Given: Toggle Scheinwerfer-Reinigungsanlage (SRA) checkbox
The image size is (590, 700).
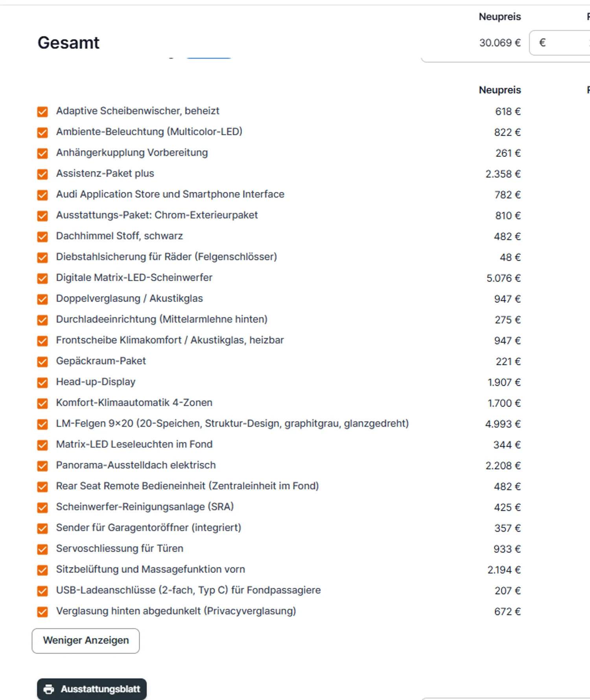Looking at the screenshot, I should [x=42, y=508].
